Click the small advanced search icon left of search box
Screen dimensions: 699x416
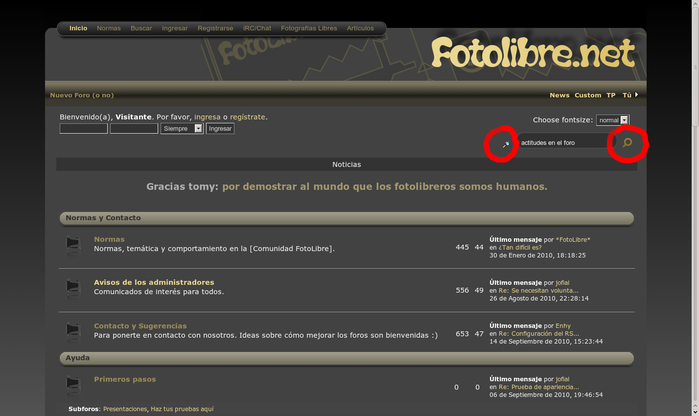pyautogui.click(x=506, y=144)
